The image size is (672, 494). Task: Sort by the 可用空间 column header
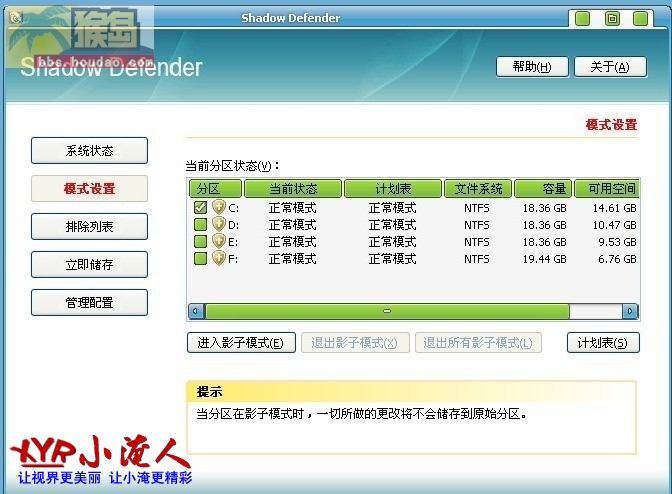606,189
